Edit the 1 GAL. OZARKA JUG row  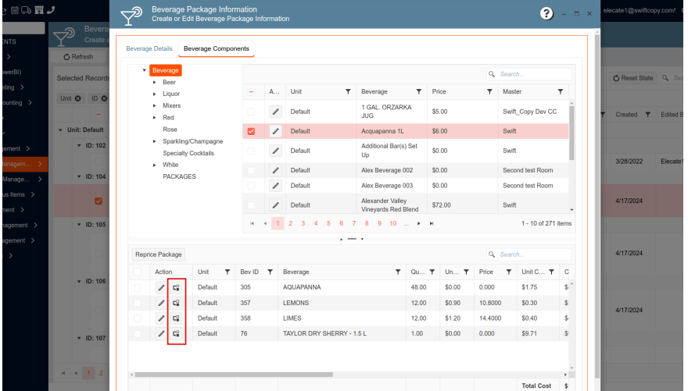pos(275,111)
